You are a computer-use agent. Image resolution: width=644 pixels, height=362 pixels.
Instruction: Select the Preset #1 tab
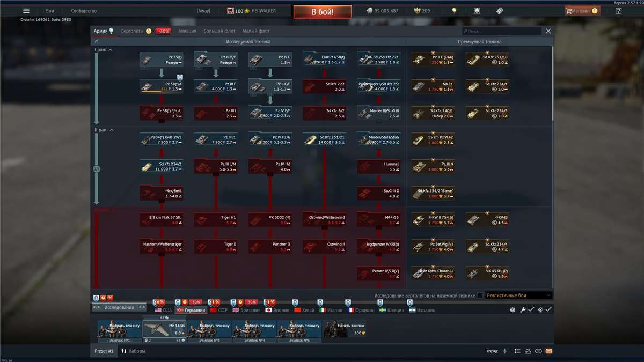104,351
